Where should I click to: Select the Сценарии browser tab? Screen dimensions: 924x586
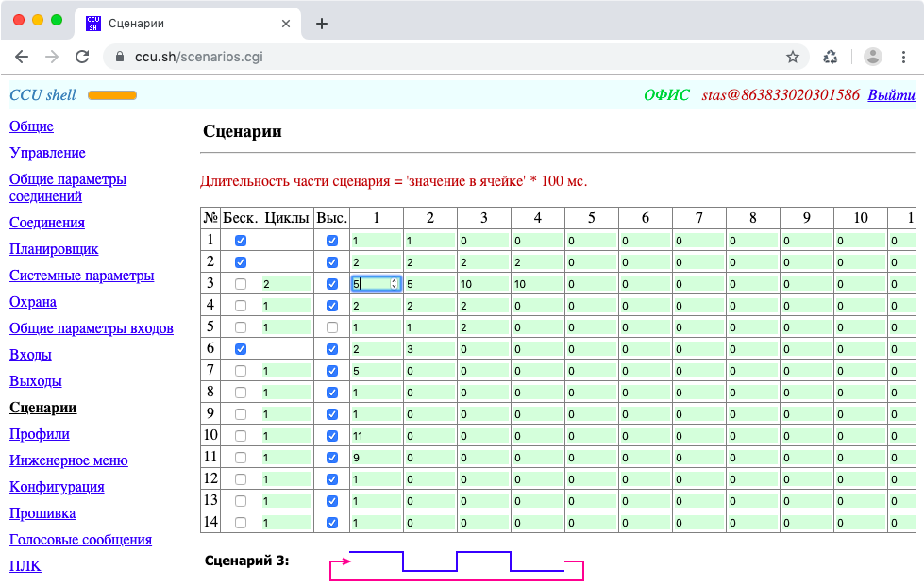[x=189, y=24]
